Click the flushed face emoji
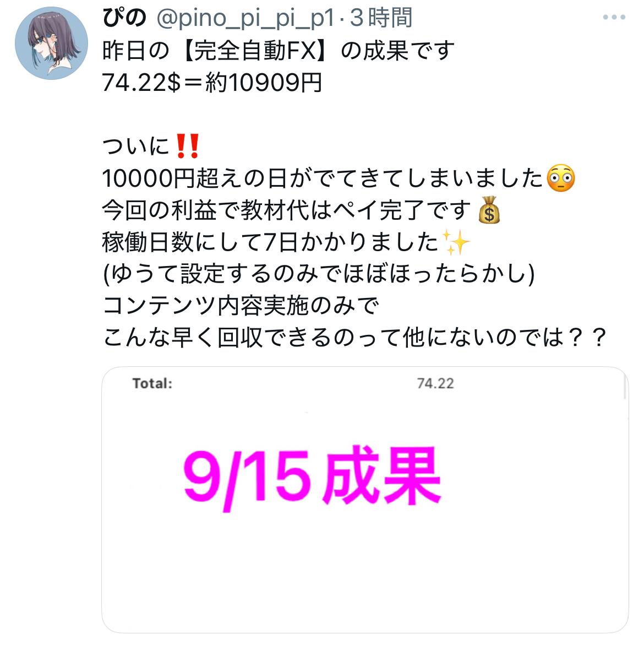The width and height of the screenshot is (644, 645). (x=560, y=178)
